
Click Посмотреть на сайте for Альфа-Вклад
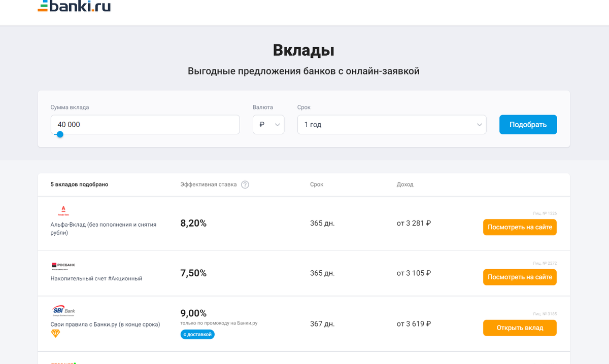click(520, 227)
